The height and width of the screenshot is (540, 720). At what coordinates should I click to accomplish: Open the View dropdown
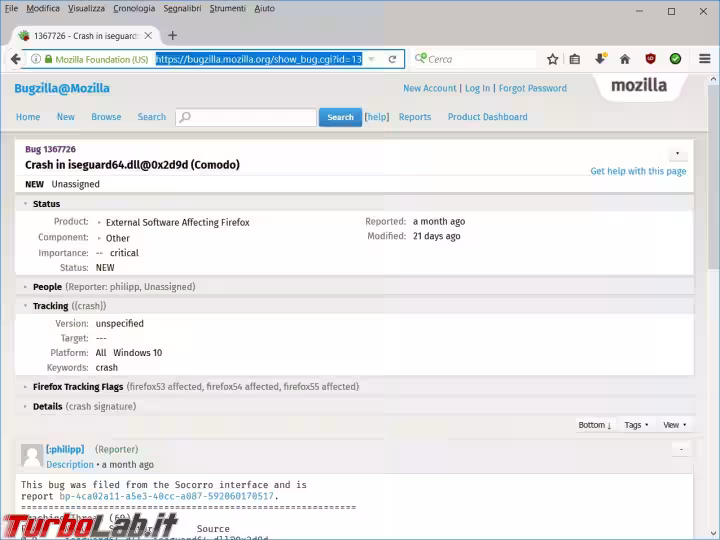tap(675, 425)
